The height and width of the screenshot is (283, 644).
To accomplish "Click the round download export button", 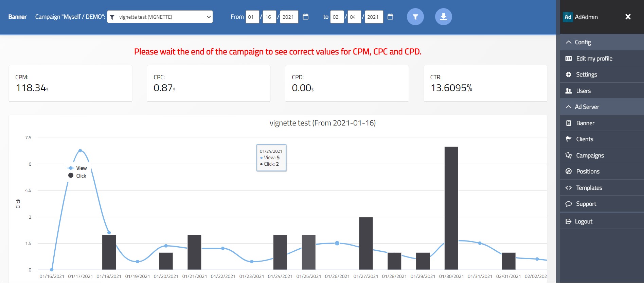I will (443, 17).
